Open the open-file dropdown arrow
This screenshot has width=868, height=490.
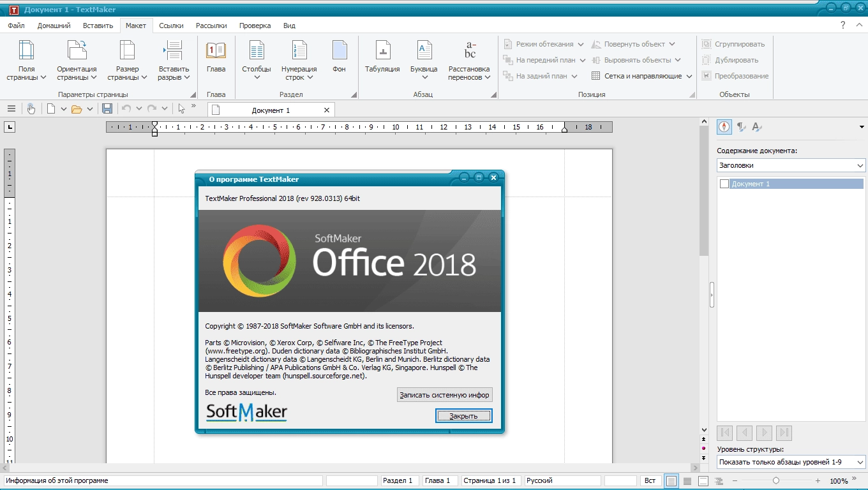click(90, 109)
